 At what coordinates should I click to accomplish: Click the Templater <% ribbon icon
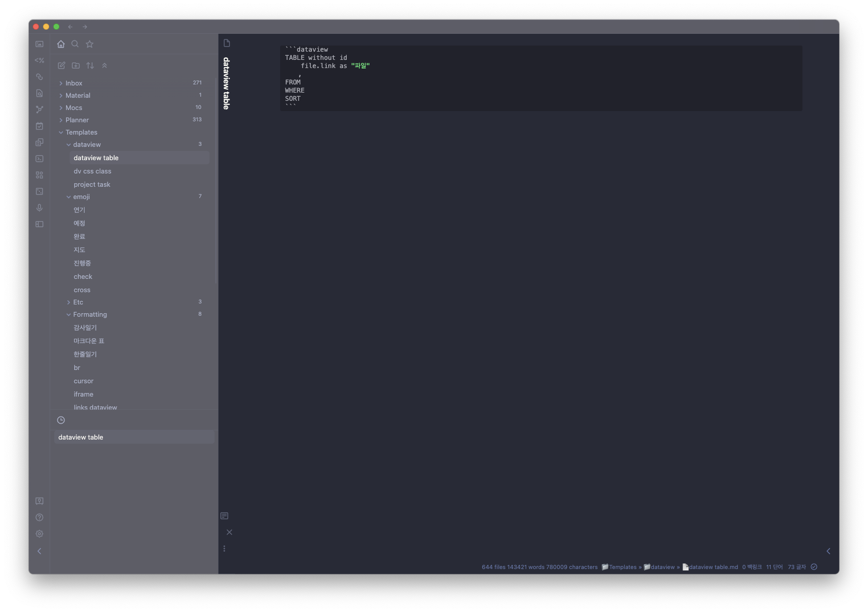click(x=39, y=60)
